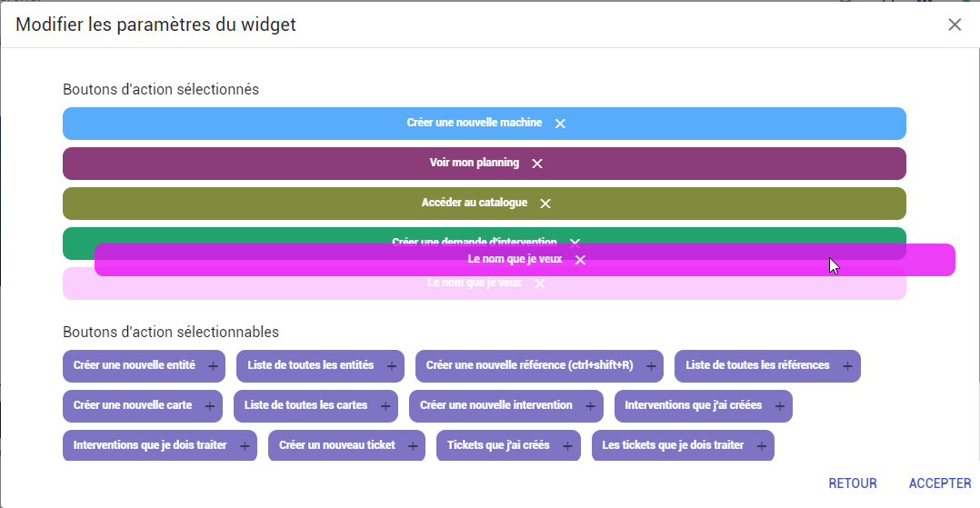This screenshot has height=508, width=980.
Task: Remove 'Voir mon planning' using its X icon
Action: point(537,164)
